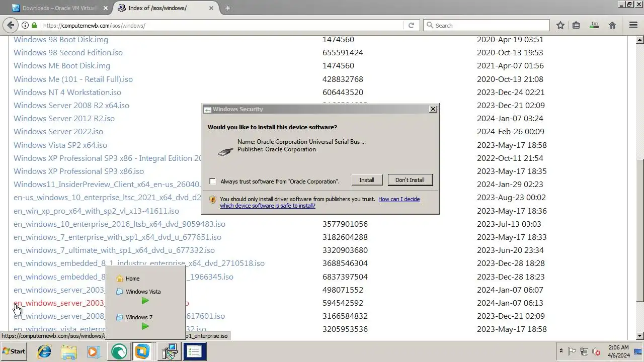Go to the browser Home icon
Image resolution: width=644 pixels, height=362 pixels.
coord(612,25)
